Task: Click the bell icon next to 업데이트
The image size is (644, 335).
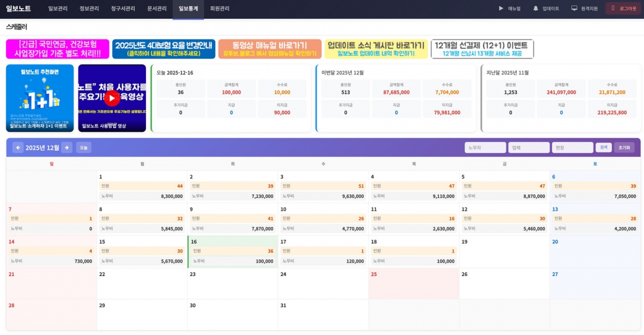Action: point(535,8)
